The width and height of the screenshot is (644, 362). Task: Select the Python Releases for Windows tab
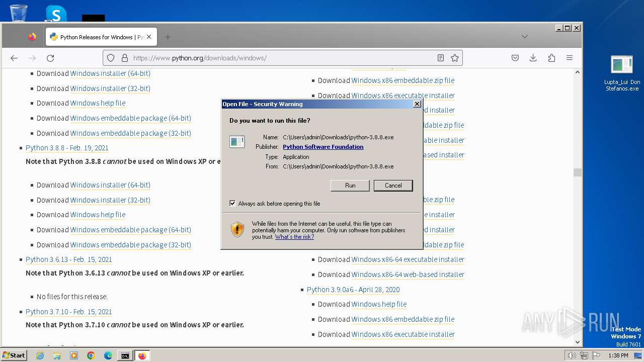click(x=101, y=37)
